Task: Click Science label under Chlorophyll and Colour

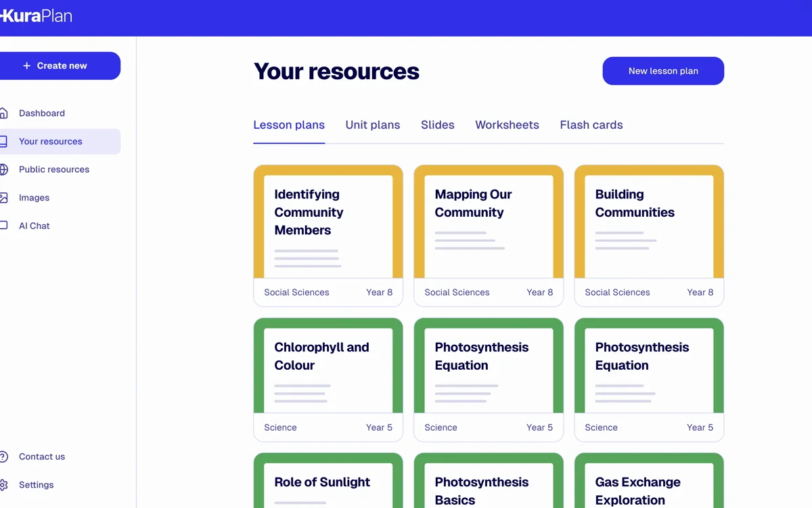Action: (280, 427)
